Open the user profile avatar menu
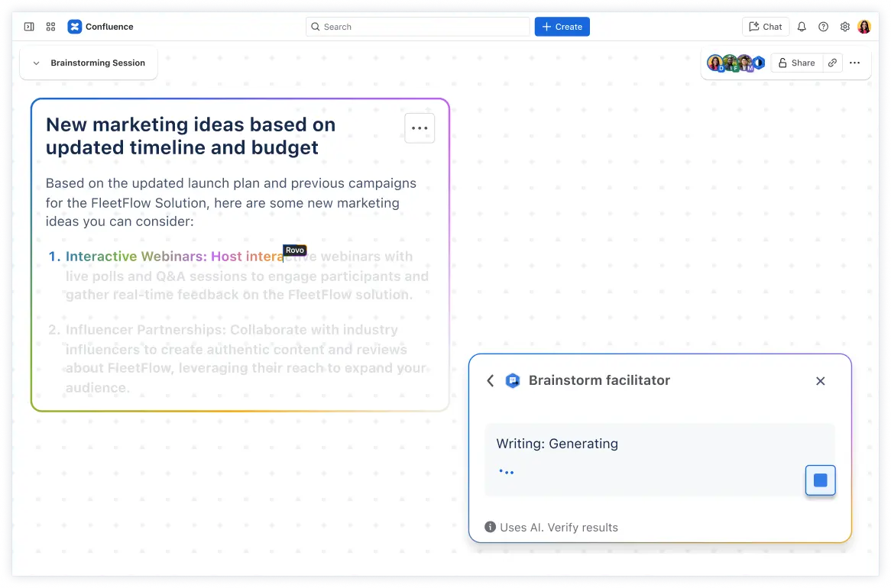 pos(864,27)
